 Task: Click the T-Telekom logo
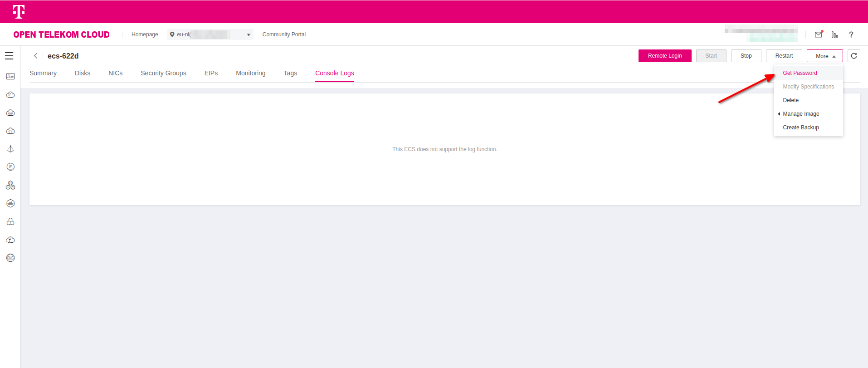[x=19, y=11]
